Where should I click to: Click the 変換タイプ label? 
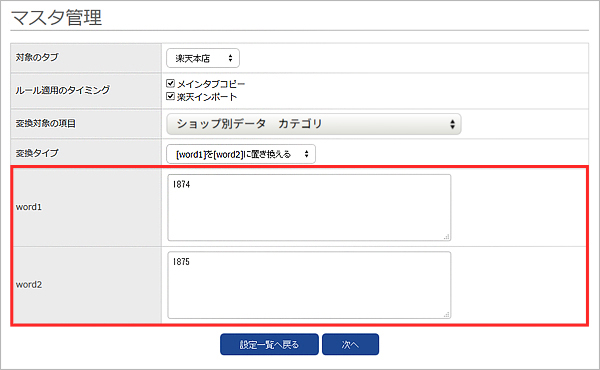pos(37,153)
